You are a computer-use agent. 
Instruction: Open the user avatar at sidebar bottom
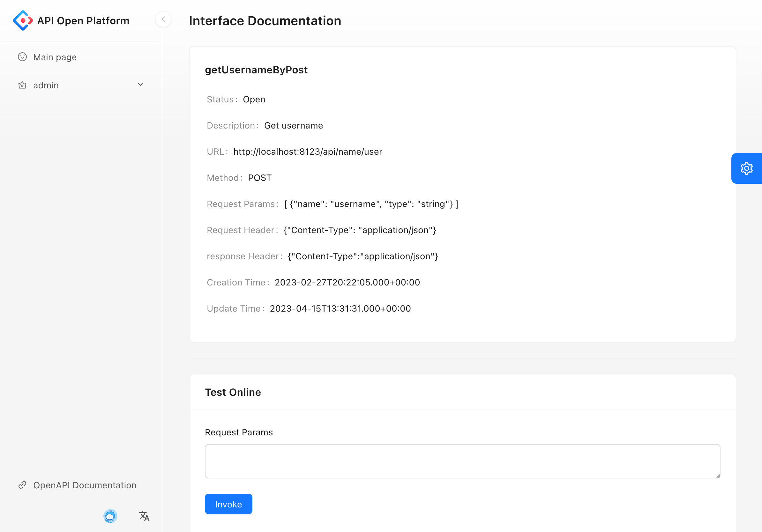click(110, 516)
